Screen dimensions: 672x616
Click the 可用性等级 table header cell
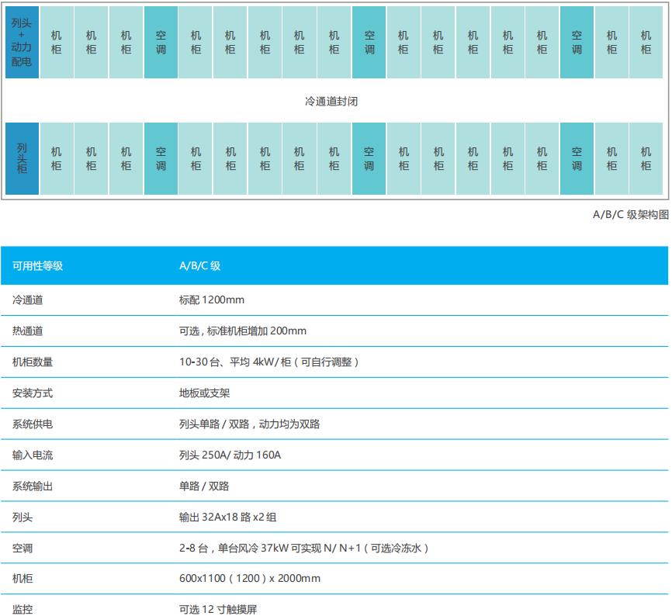[x=37, y=266]
